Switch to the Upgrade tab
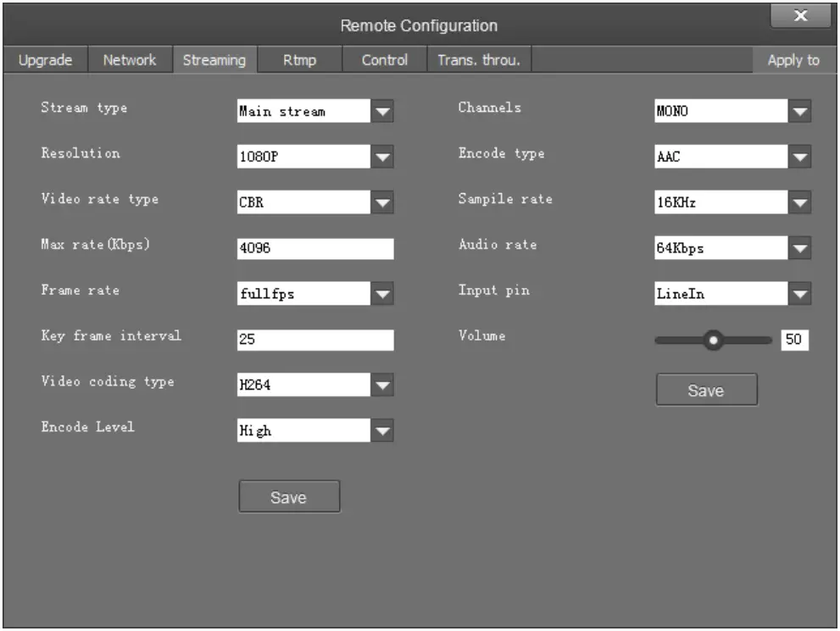840x631 pixels. pos(45,60)
